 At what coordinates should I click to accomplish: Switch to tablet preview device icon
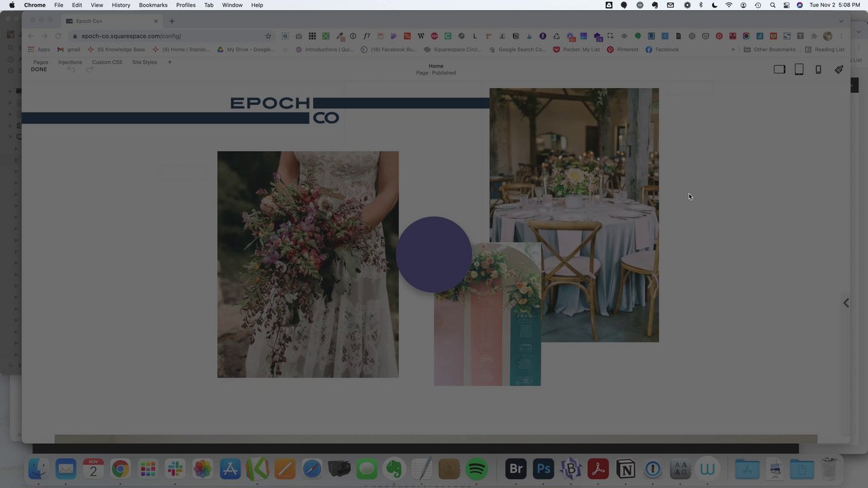[799, 69]
